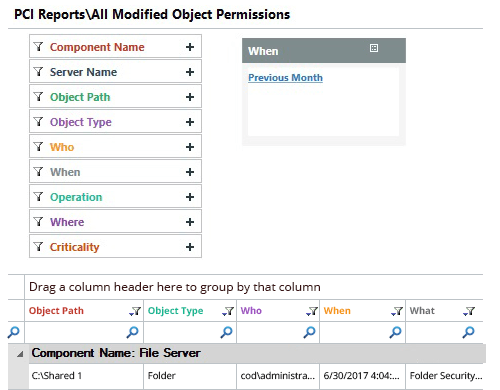
Task: Click the search magnifier in Object Type filter cell
Action: pyautogui.click(x=226, y=332)
